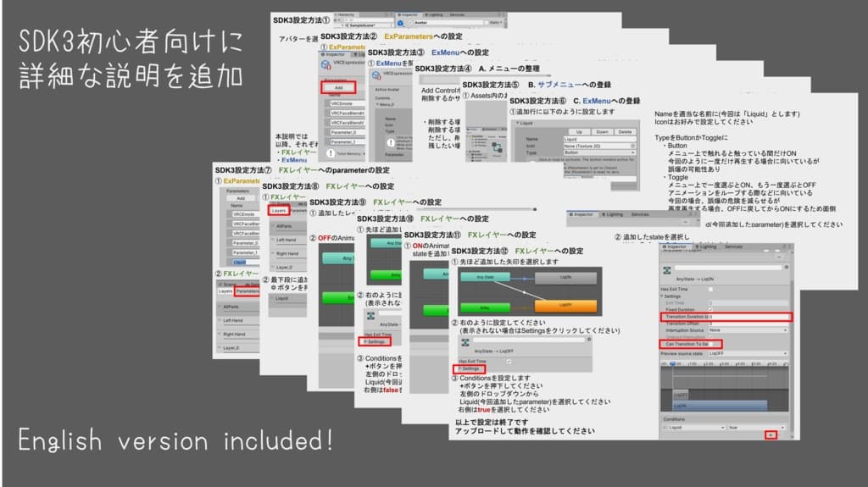
Task: Click the warning icon in slide ③ ExMenu panel
Action: [x=390, y=143]
